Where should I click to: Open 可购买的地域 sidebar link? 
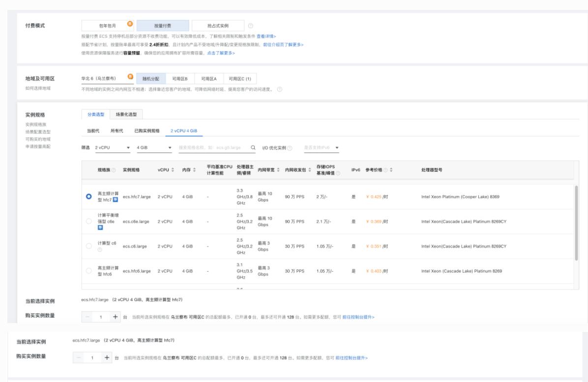[x=38, y=139]
